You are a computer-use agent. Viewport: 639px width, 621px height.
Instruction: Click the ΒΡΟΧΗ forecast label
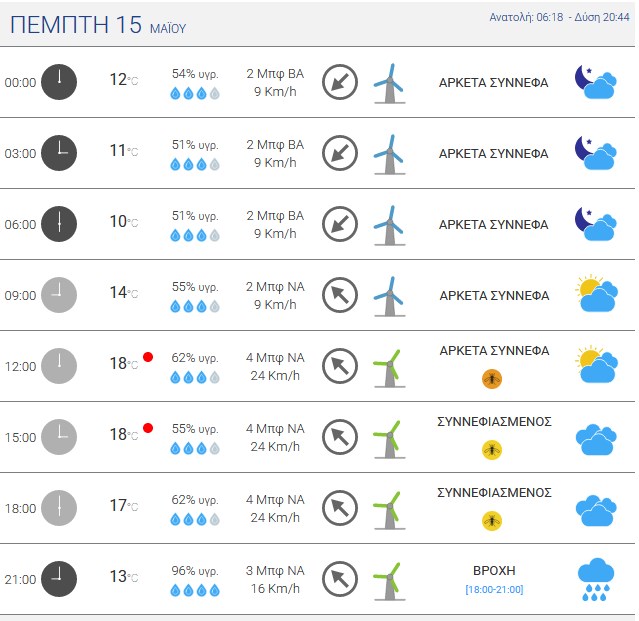point(494,570)
